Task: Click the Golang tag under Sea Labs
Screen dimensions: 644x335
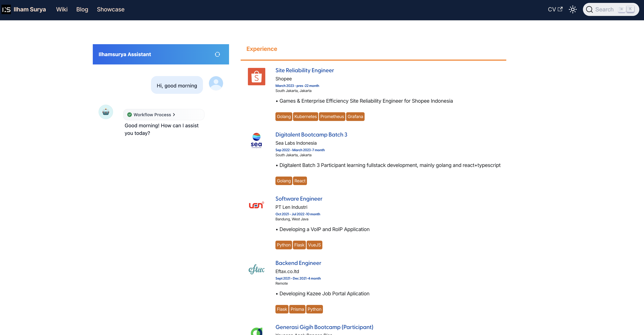Action: point(284,181)
